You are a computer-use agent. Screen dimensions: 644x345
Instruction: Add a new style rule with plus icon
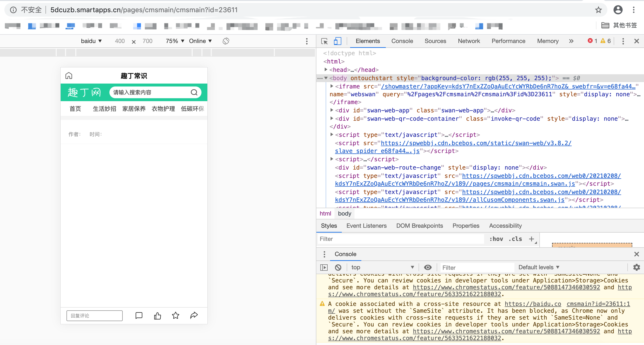531,239
